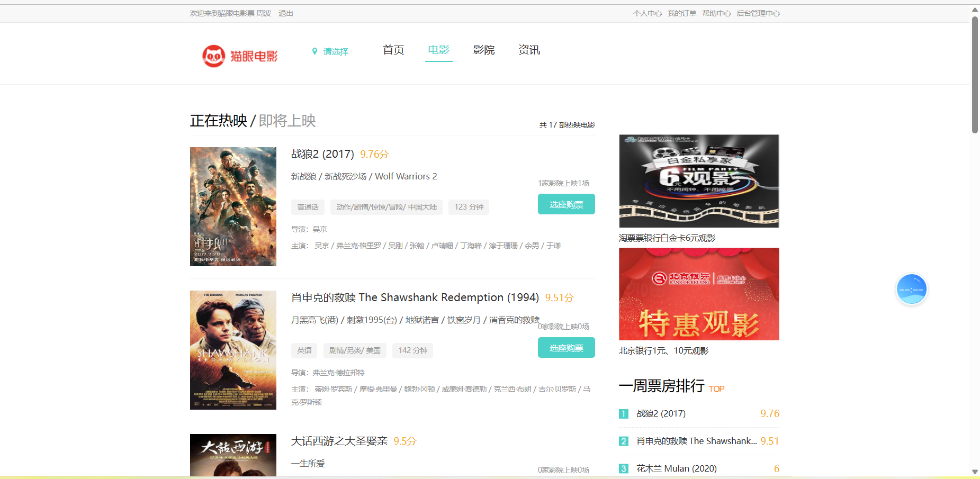Go to the 首页 tab

click(393, 50)
